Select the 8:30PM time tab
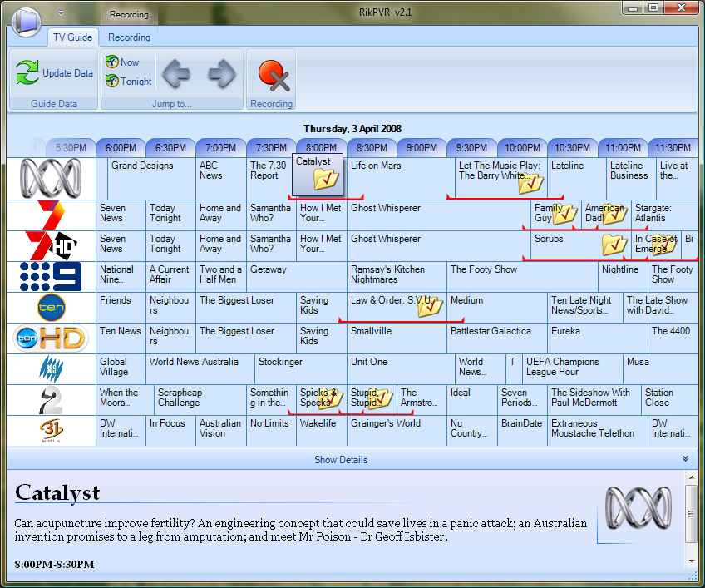Image resolution: width=705 pixels, height=588 pixels. click(x=372, y=147)
